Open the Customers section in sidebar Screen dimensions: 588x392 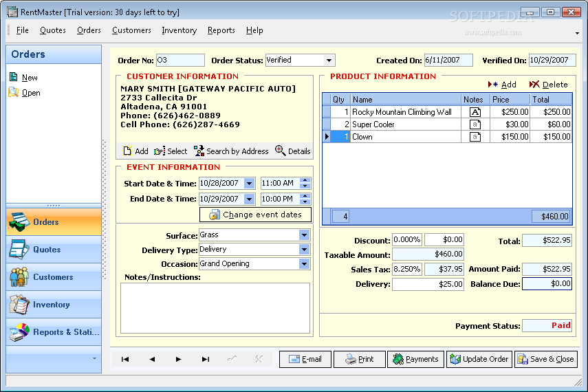tap(54, 277)
